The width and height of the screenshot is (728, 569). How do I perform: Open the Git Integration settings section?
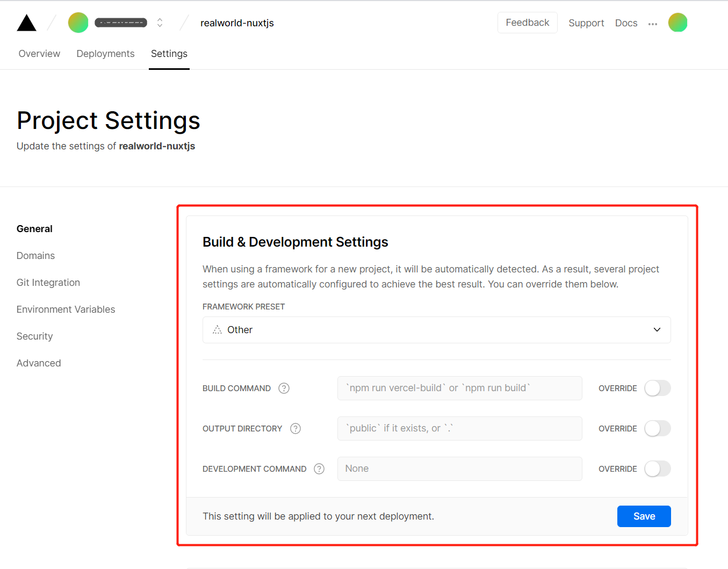(48, 283)
